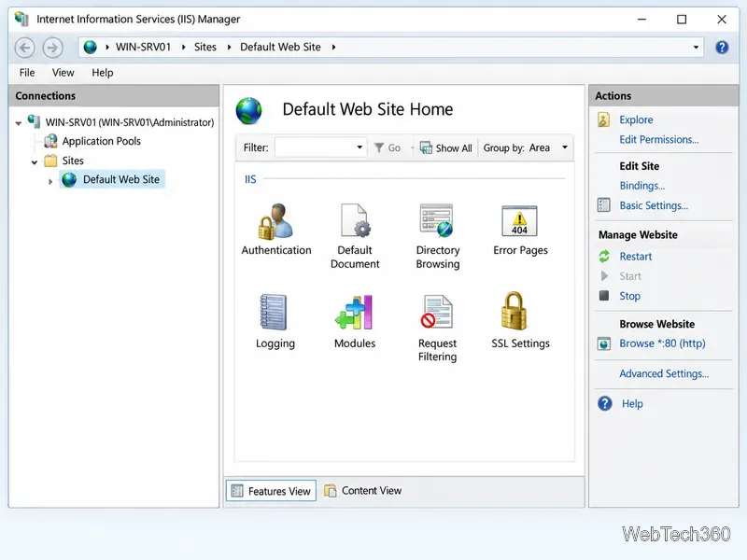Open the Request Filtering feature
Screen dimensions: 747x560
coord(437,329)
